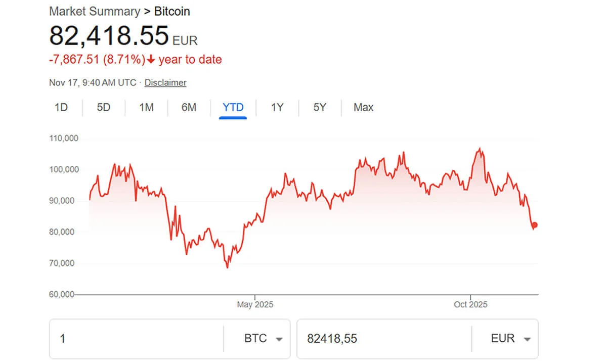The width and height of the screenshot is (607, 364).
Task: Click the BTC dropdown chevron arrow
Action: coord(279,340)
